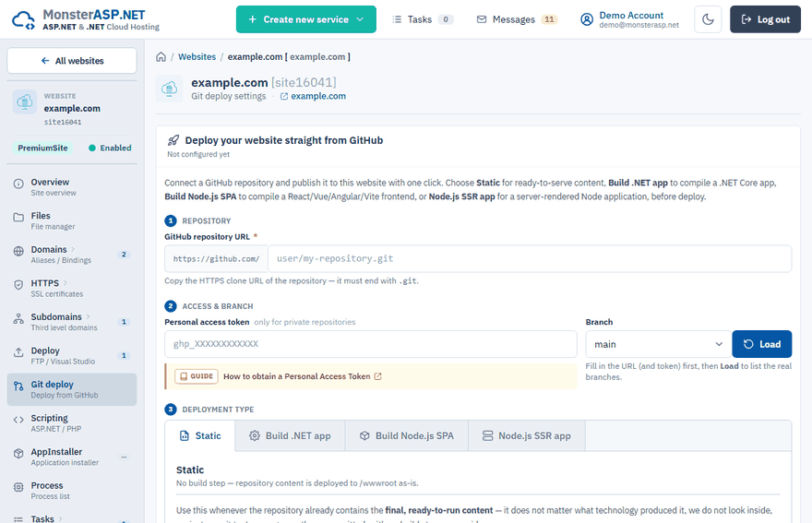This screenshot has height=523, width=812.
Task: Click the GitHub repository URL input field
Action: (x=530, y=259)
